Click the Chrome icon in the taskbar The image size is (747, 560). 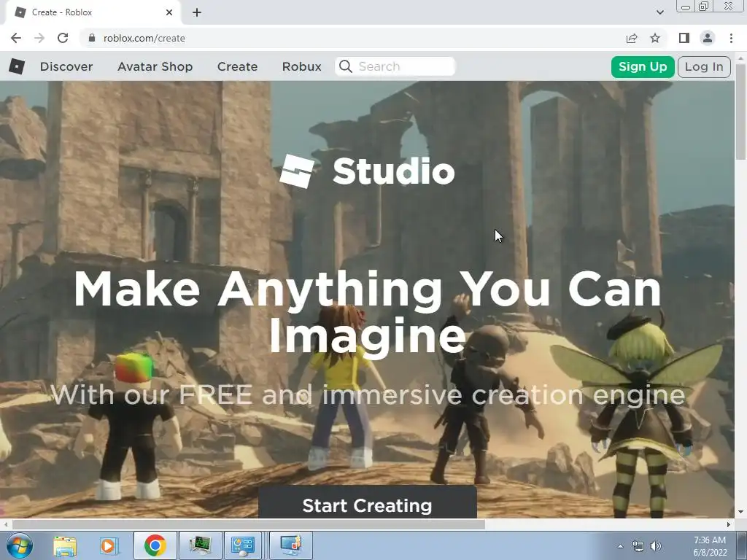tap(155, 545)
